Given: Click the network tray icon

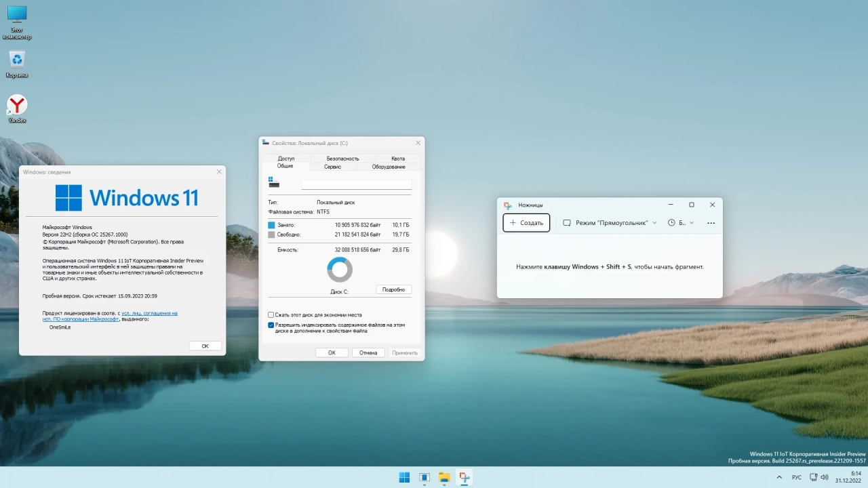Looking at the screenshot, I should click(x=814, y=477).
